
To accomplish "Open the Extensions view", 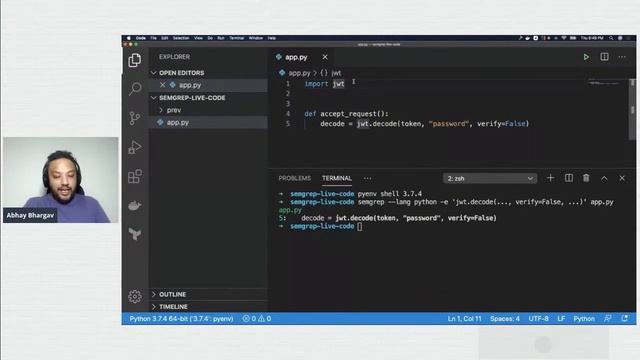I will [x=135, y=177].
